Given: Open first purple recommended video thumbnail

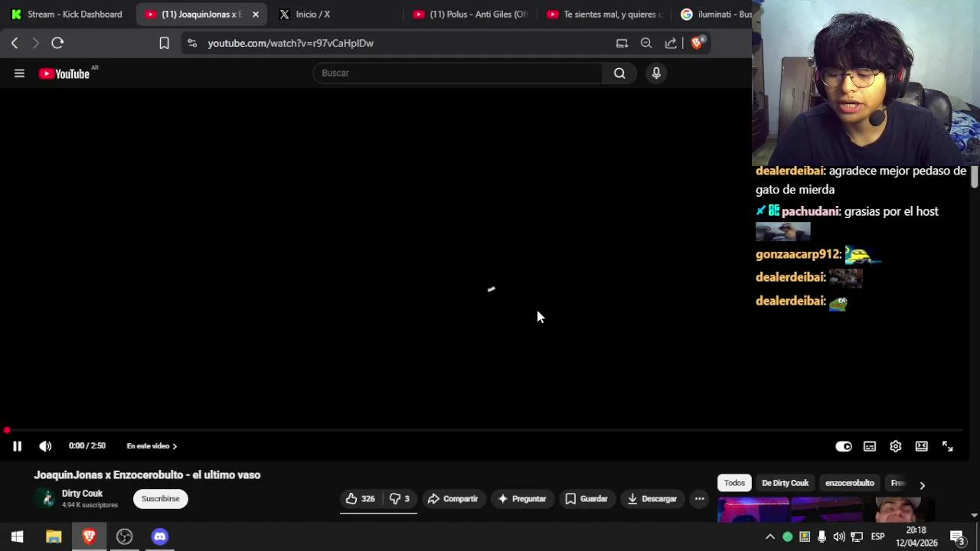Looking at the screenshot, I should (753, 510).
